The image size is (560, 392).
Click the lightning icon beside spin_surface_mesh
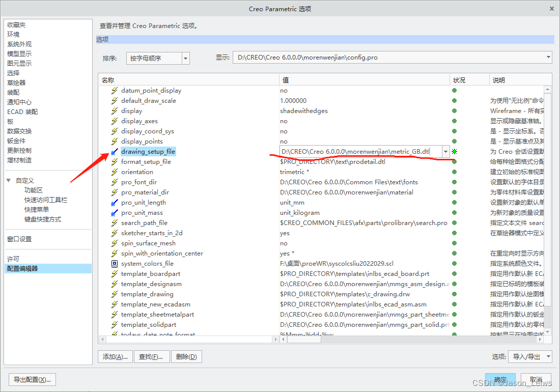pyautogui.click(x=114, y=243)
